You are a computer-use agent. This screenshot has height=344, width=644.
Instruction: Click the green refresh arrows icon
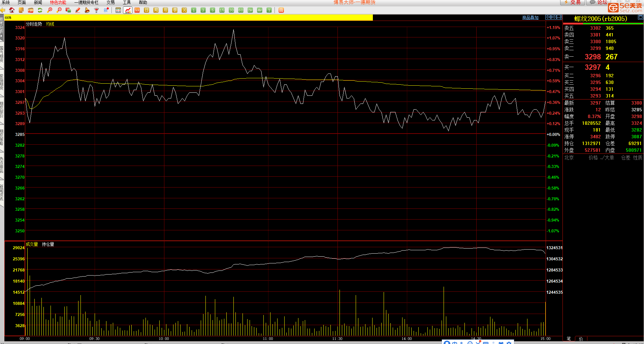click(x=40, y=10)
